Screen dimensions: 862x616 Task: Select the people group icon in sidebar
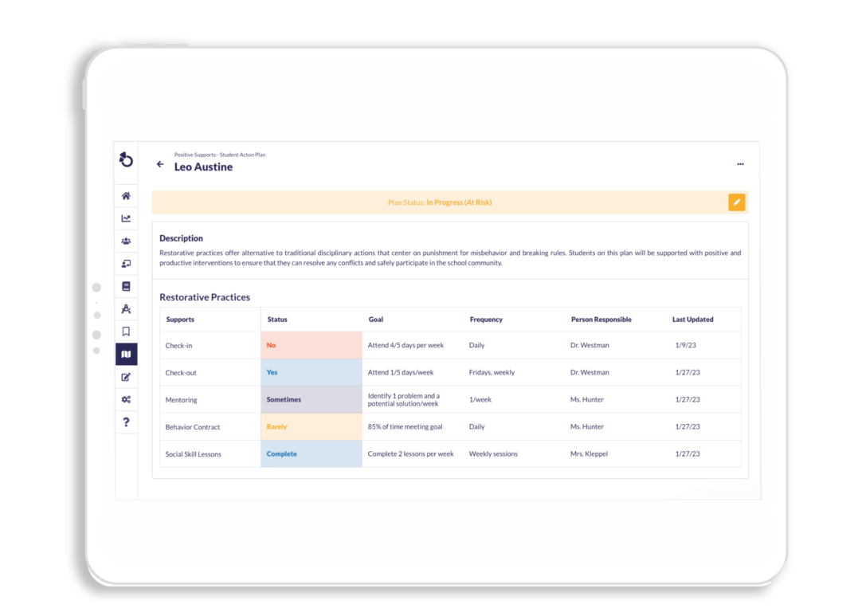pos(126,241)
